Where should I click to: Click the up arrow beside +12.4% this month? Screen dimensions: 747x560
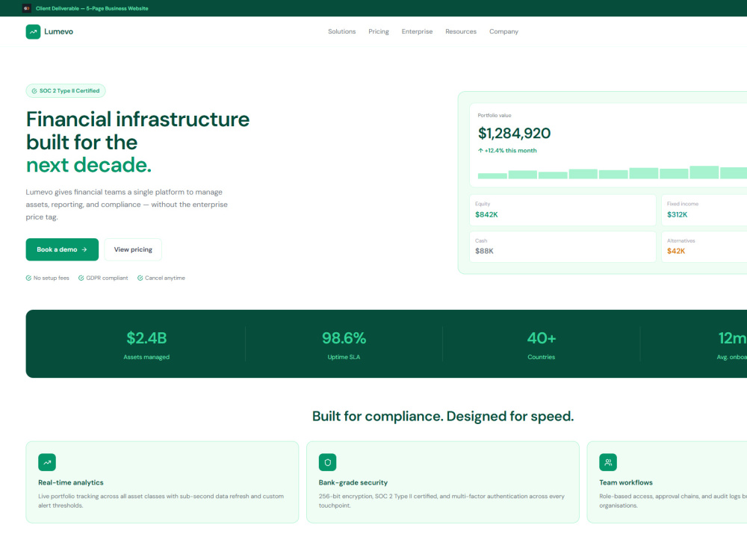(480, 151)
